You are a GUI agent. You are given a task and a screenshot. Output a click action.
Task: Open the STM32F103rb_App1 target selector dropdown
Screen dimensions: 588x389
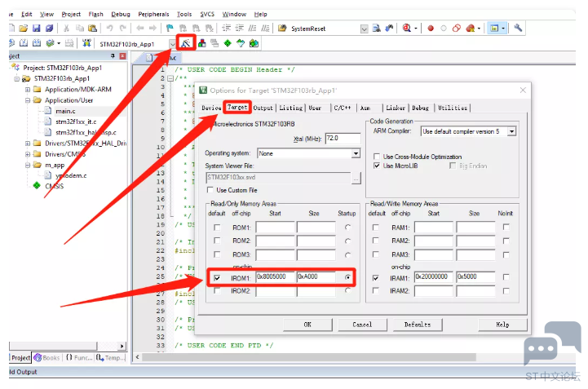tap(172, 44)
